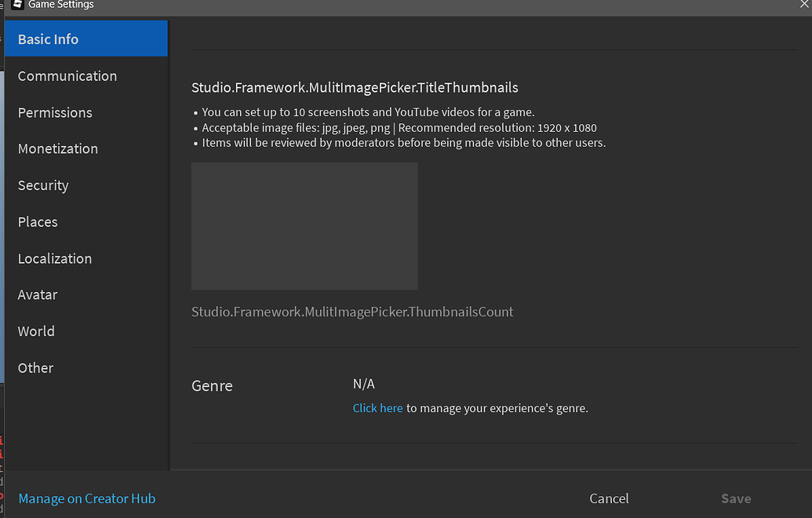Open the Localization section

(54, 258)
